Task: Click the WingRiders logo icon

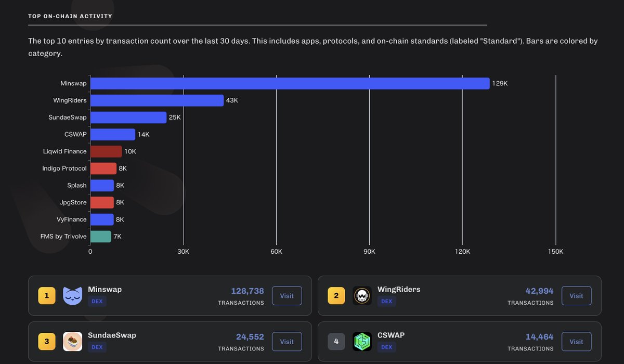Action: (x=362, y=296)
